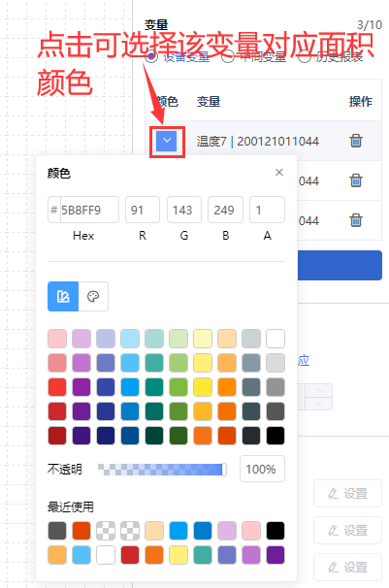
Task: Click the R value field showing 91
Action: coord(143,210)
